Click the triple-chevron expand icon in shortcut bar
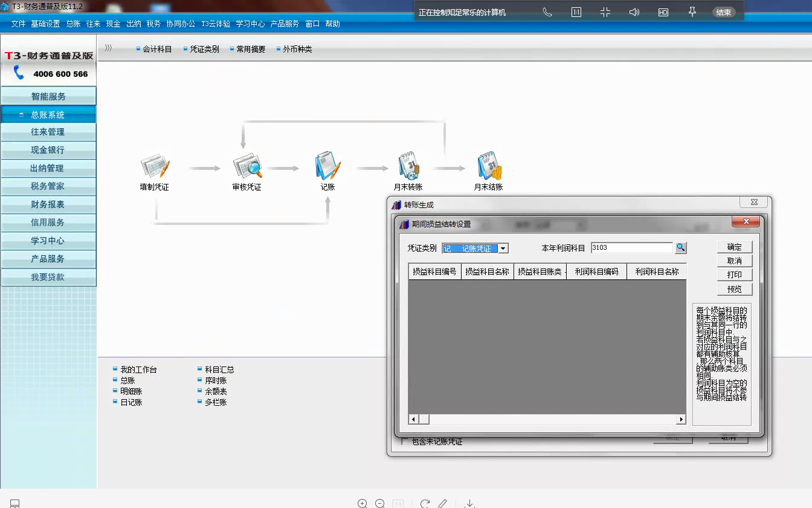Image resolution: width=812 pixels, height=508 pixels. pyautogui.click(x=109, y=48)
